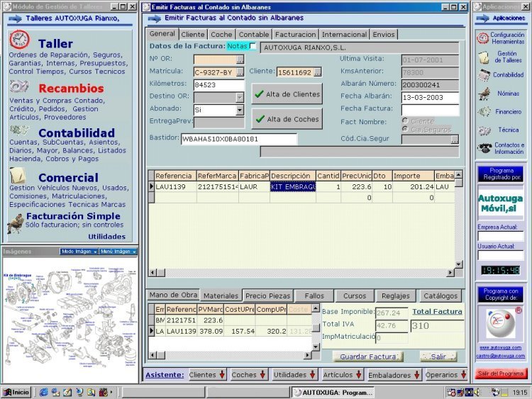Select the Cia.Seguros radio button

click(405, 129)
